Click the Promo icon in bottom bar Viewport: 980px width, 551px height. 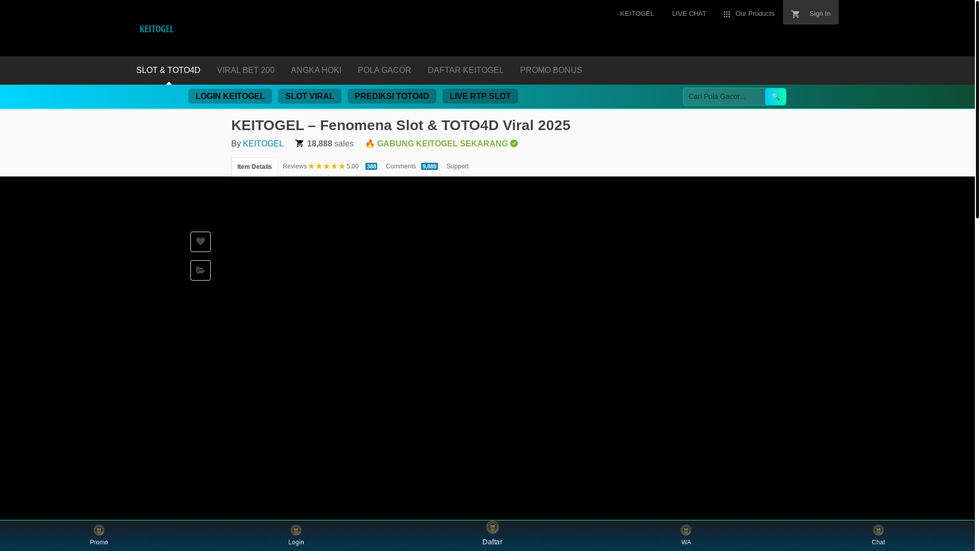click(x=99, y=530)
